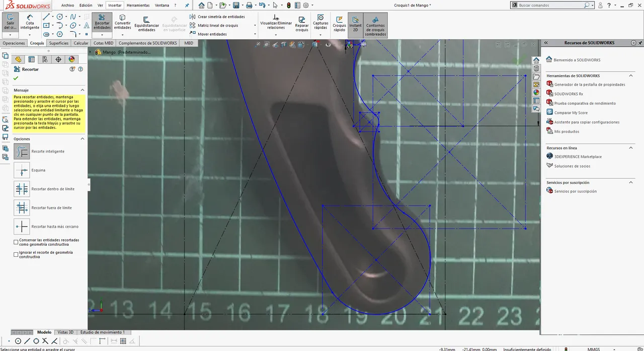The image size is (644, 351).
Task: Select the Circle sketch tool
Action: click(x=59, y=17)
